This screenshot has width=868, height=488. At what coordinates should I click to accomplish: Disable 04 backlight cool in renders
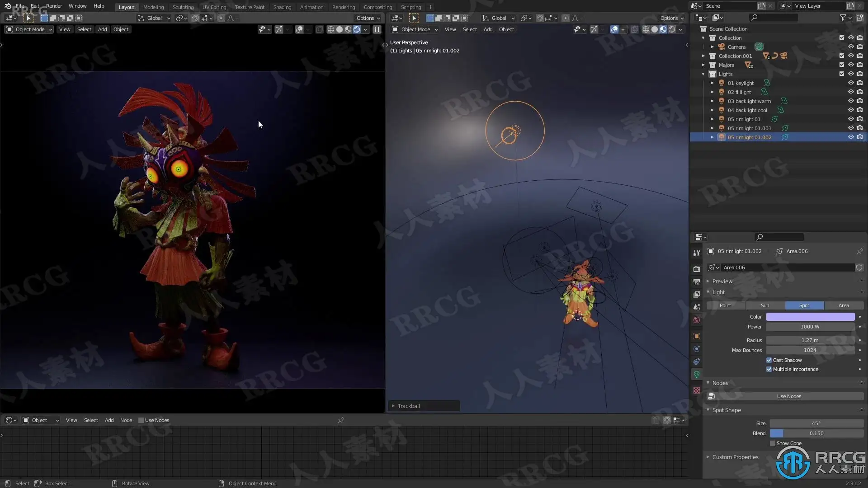pyautogui.click(x=859, y=110)
